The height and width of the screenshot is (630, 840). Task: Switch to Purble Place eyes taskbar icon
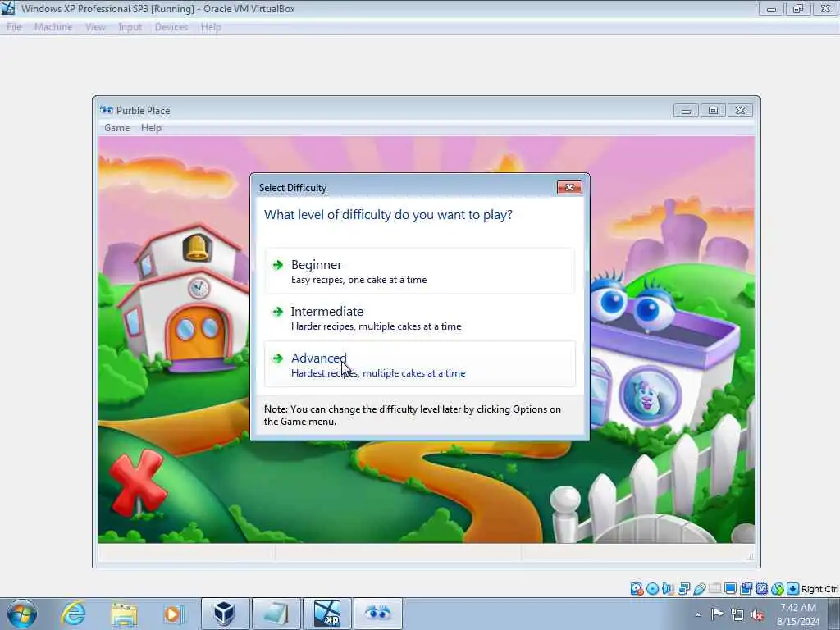pos(377,614)
